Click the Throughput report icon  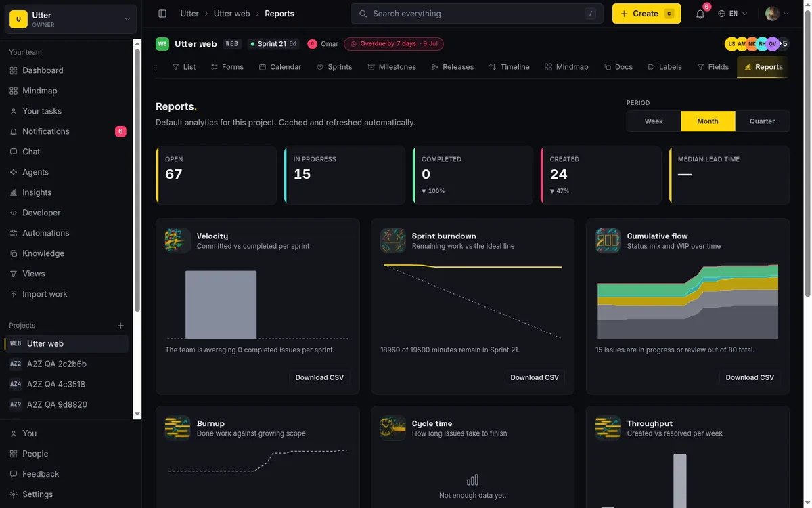(608, 428)
